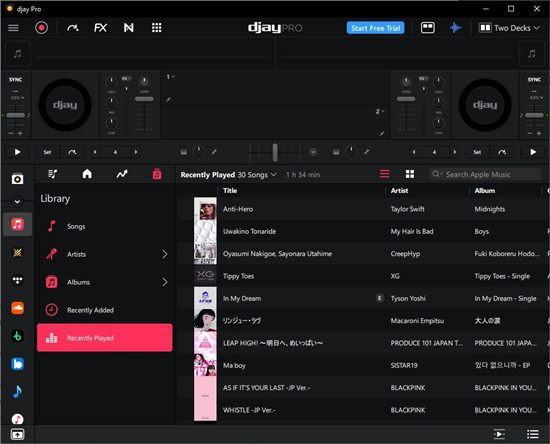Click the left deck Set cue button
Screen dimensions: 550x444
(47, 152)
